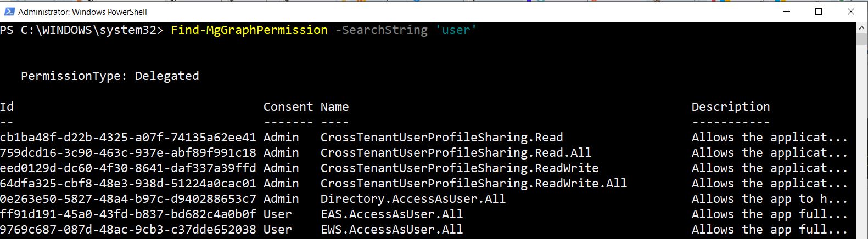This screenshot has width=868, height=239.
Task: Click the EAS.AccessAsUser.All permission name
Action: [391, 214]
